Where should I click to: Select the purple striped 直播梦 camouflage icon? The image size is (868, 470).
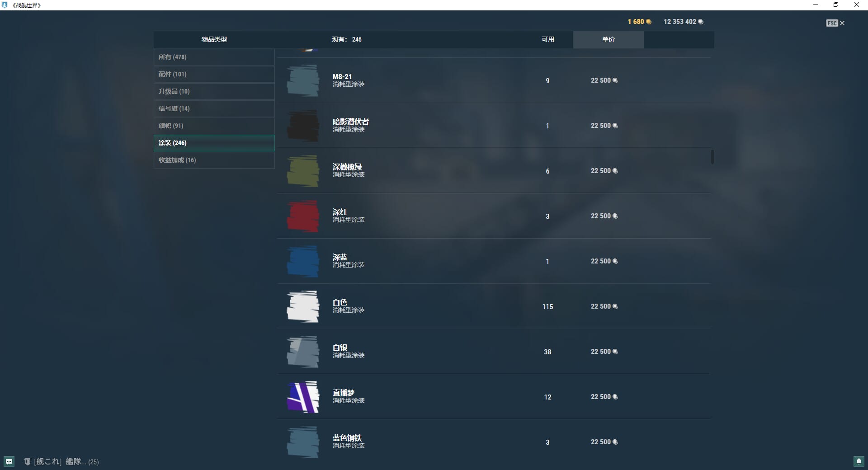303,397
